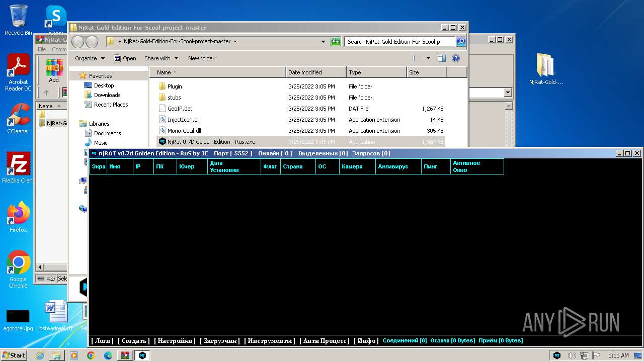The height and width of the screenshot is (362, 644).
Task: Click the Open toolbar button
Action: 125,58
